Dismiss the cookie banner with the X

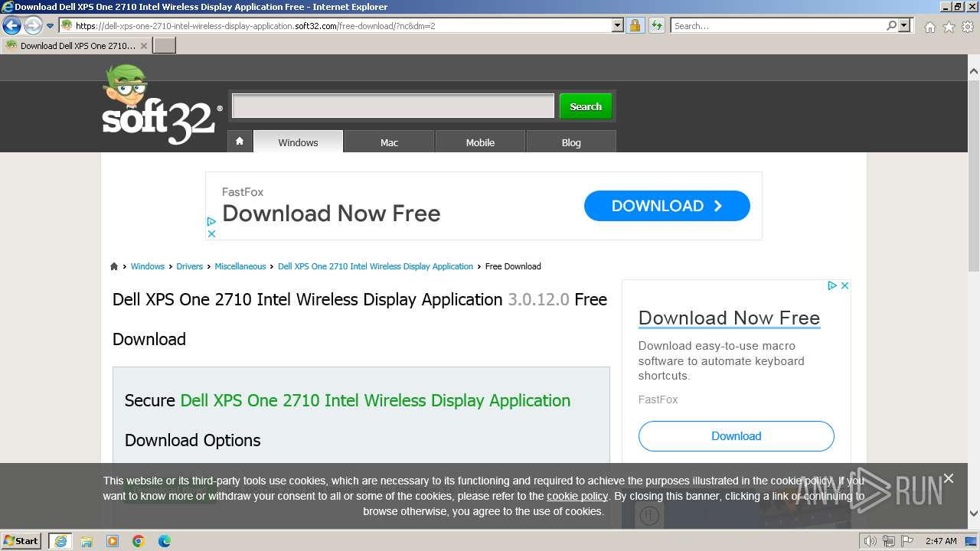(949, 478)
